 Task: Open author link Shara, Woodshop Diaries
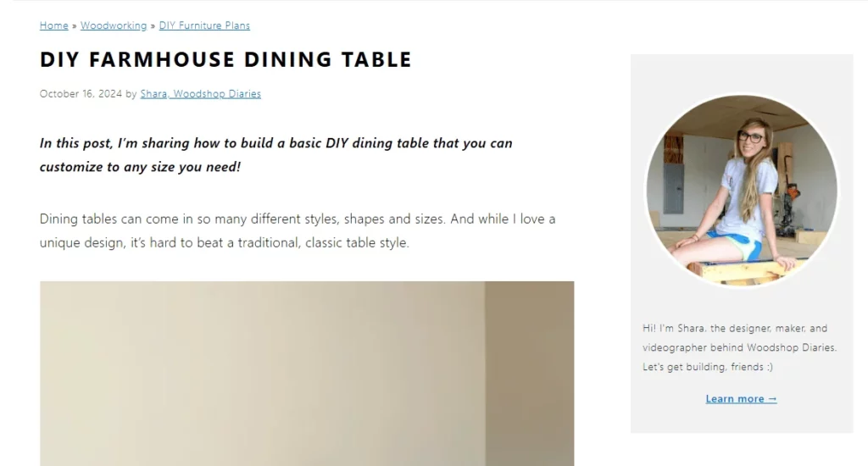click(201, 94)
